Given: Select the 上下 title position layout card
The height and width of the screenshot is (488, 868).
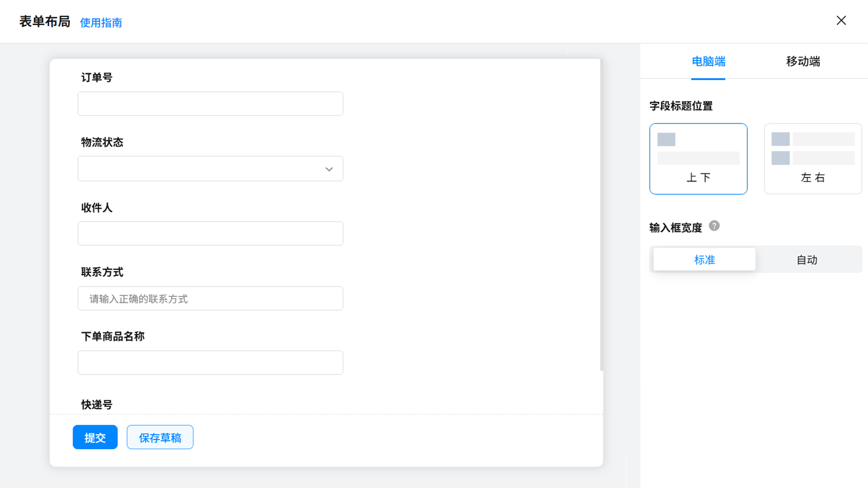Looking at the screenshot, I should point(698,159).
